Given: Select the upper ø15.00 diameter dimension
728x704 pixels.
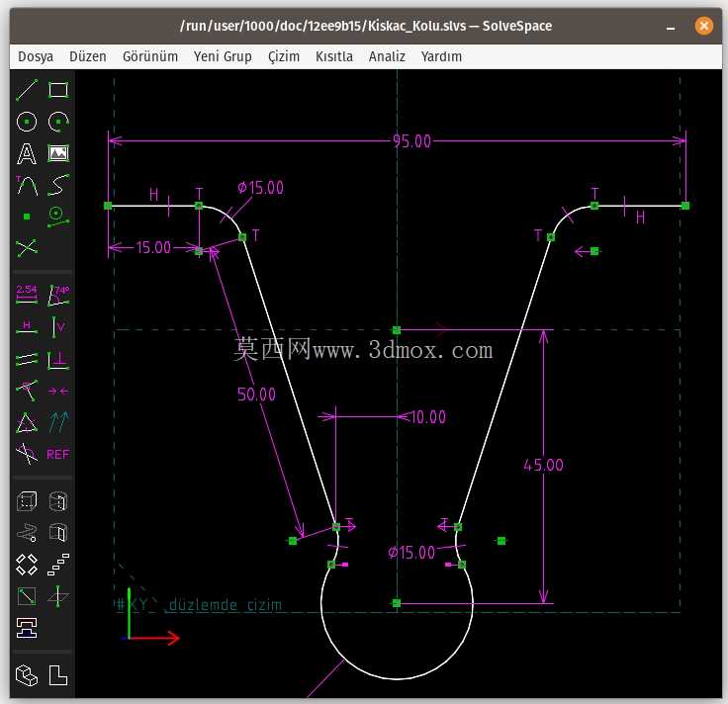Looking at the screenshot, I should tap(260, 188).
